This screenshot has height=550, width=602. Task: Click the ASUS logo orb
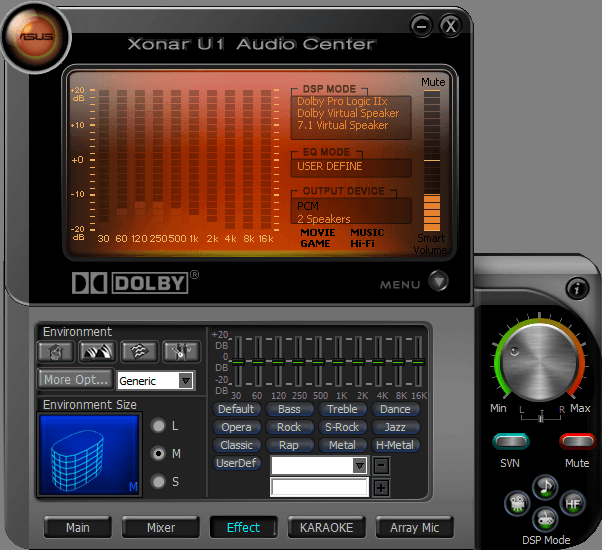coord(35,37)
